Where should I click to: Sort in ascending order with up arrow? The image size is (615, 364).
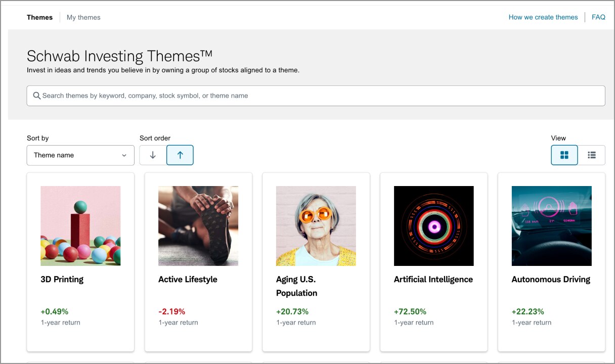[180, 155]
